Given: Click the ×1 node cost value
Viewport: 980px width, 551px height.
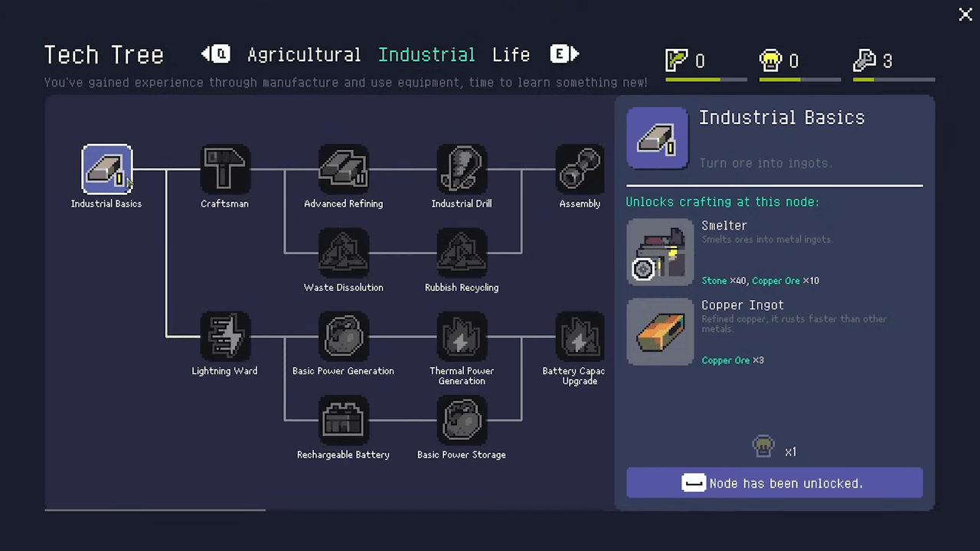Looking at the screenshot, I should [x=791, y=452].
